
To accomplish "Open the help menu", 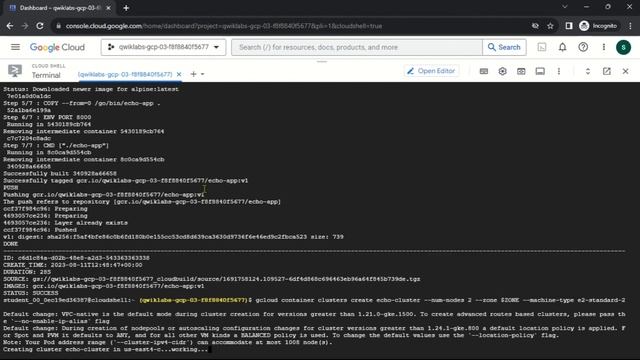I will point(583,47).
